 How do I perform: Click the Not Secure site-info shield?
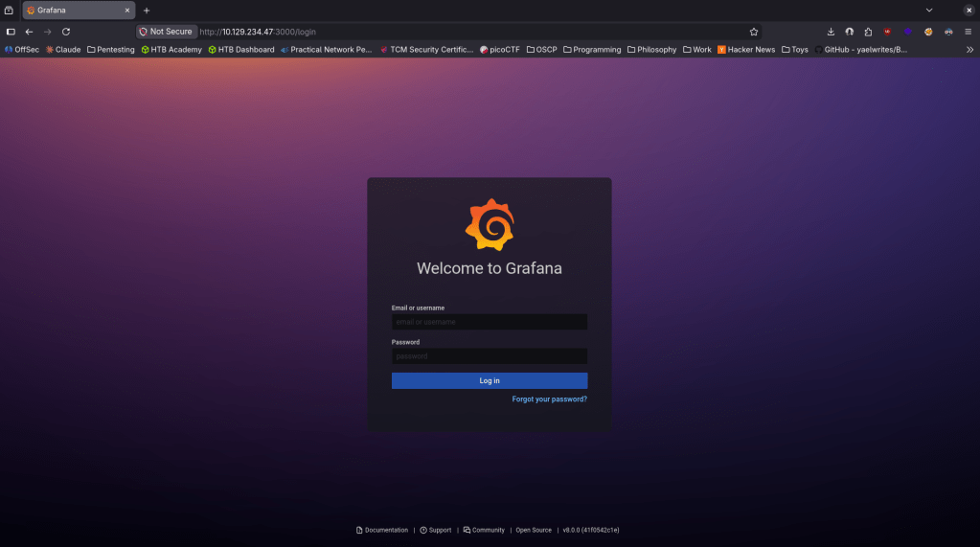click(144, 32)
